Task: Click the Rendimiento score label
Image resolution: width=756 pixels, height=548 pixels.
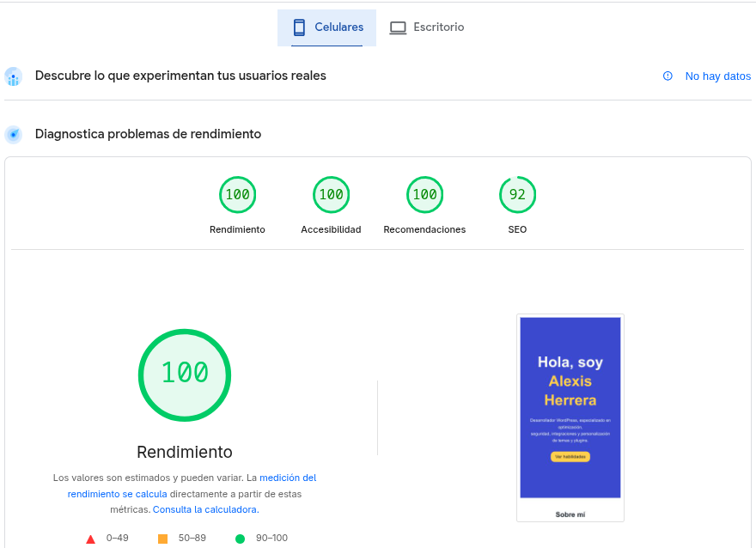Action: [184, 452]
